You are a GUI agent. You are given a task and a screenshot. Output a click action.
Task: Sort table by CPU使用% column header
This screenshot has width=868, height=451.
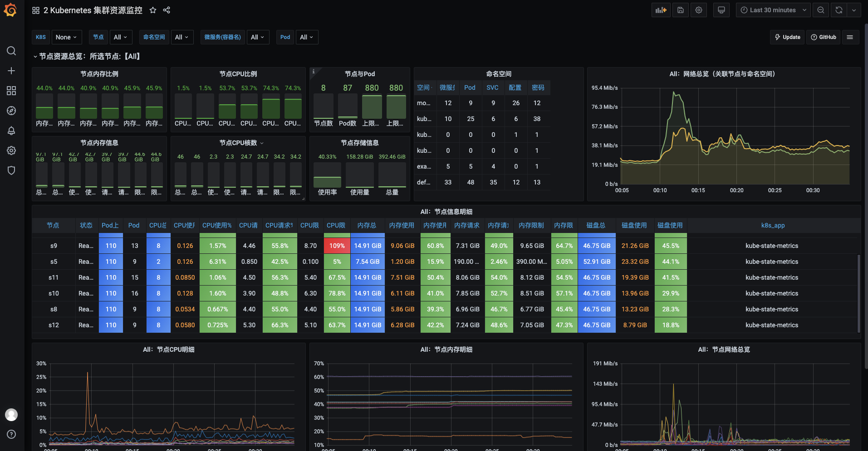217,225
